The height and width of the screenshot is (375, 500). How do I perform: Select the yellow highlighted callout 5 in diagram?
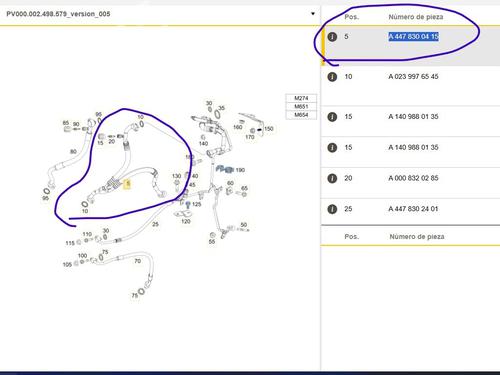click(127, 184)
